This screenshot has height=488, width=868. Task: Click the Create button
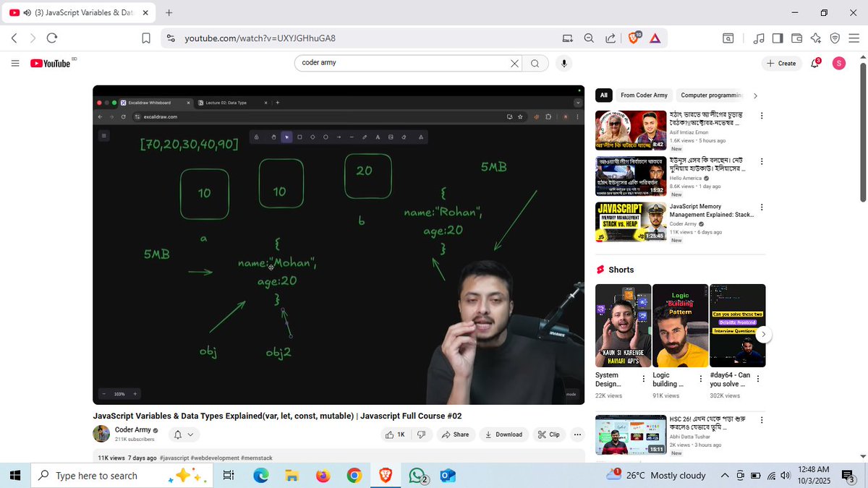(780, 63)
